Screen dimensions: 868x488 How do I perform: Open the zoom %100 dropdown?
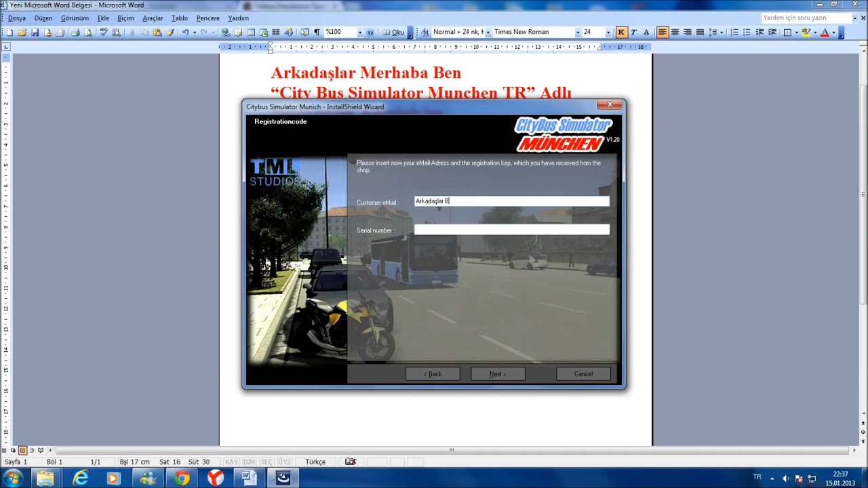pos(360,32)
